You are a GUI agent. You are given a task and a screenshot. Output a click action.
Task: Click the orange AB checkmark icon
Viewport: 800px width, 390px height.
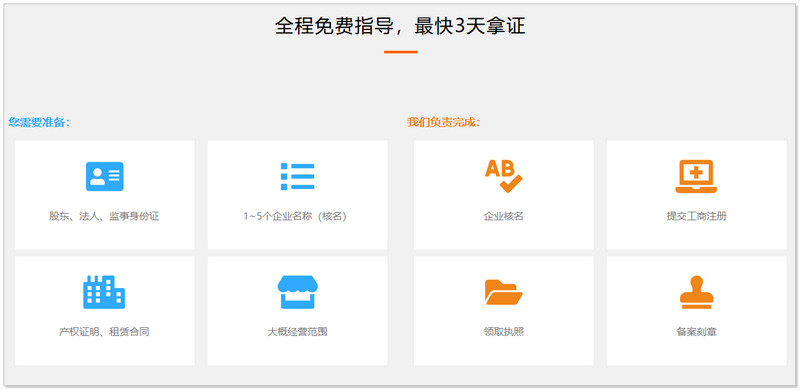coord(504,177)
